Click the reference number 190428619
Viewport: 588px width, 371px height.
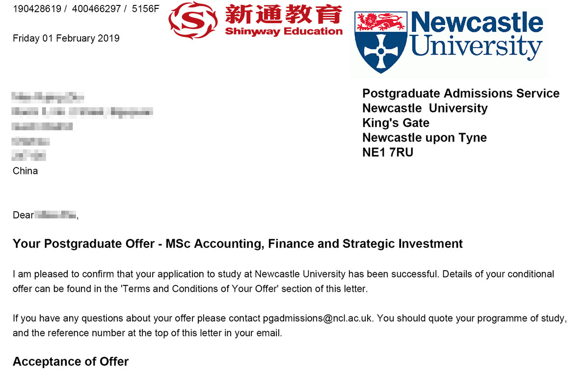pos(36,9)
